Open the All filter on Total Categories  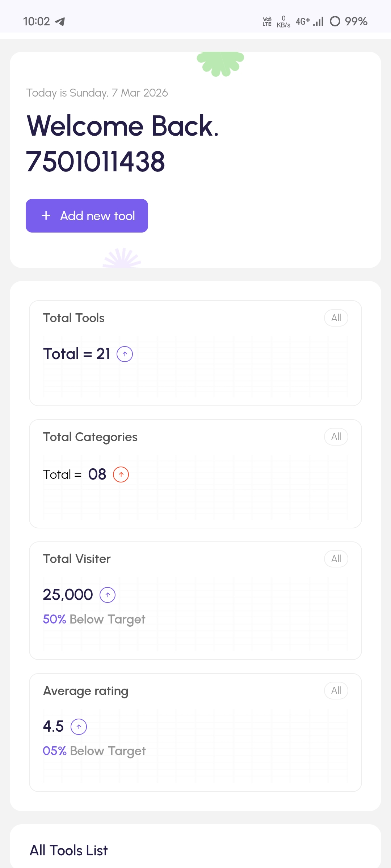[x=336, y=437]
